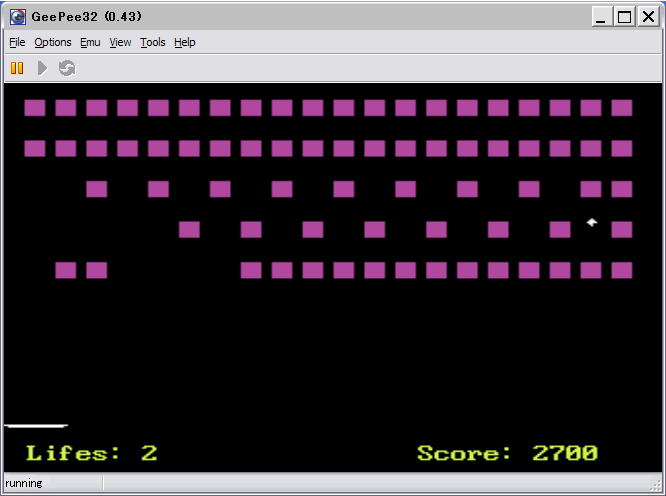This screenshot has width=666, height=496.
Task: Open the File menu
Action: point(17,42)
